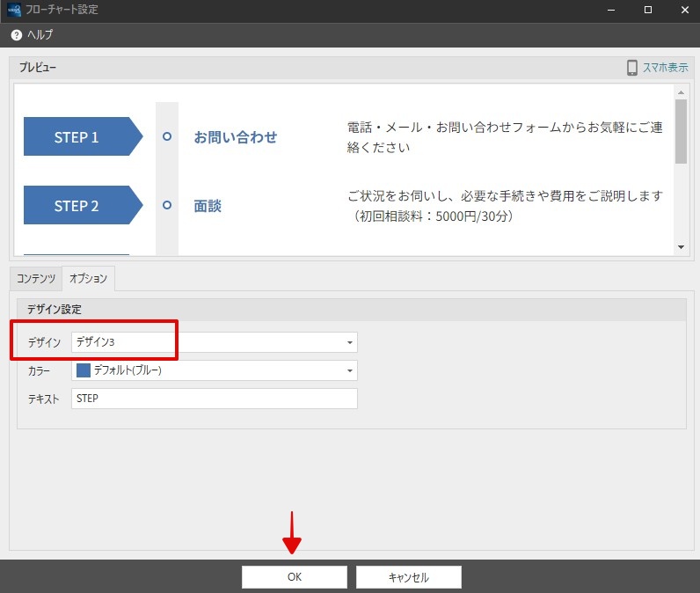This screenshot has width=700, height=593.
Task: Select the オプション tab
Action: click(89, 278)
